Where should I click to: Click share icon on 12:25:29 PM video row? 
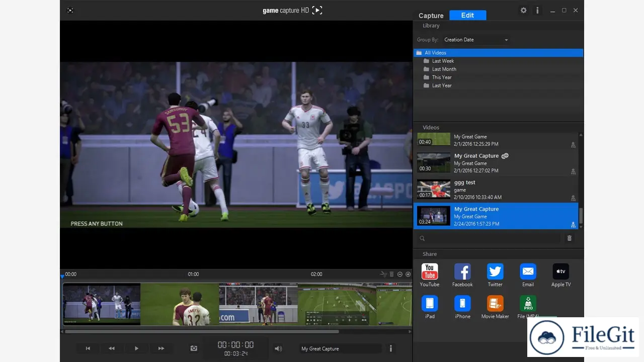click(573, 145)
